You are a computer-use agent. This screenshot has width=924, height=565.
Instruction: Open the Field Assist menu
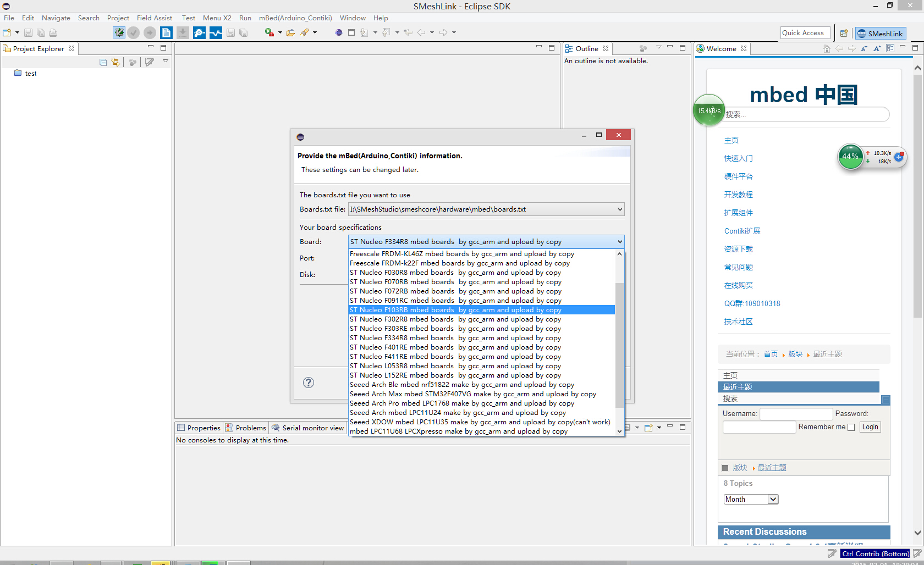[x=155, y=18]
